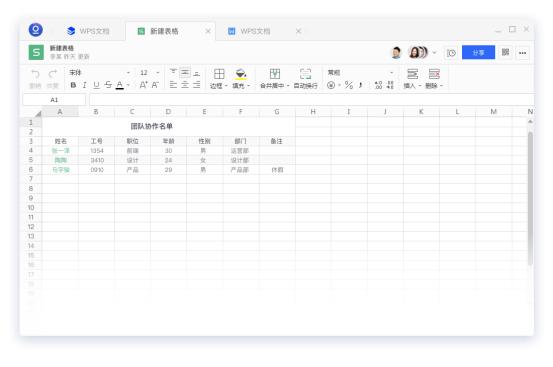Decrease font size with A- icon
The image size is (553, 367).
pos(155,85)
